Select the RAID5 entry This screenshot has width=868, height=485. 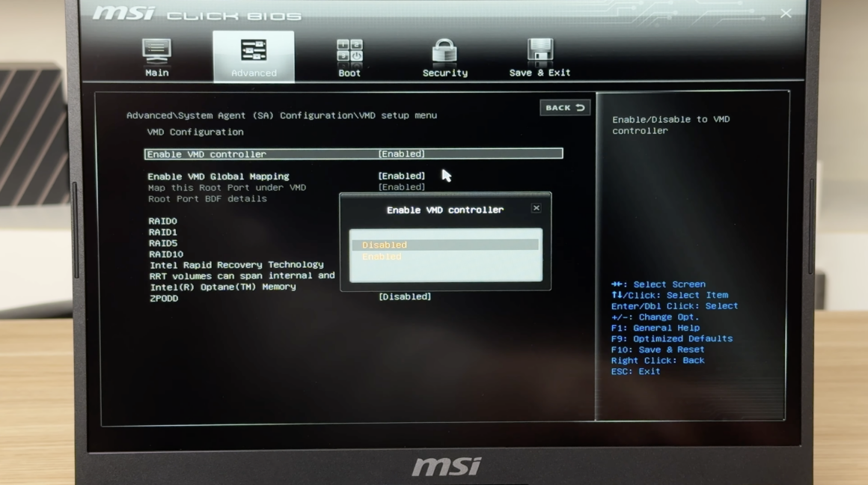163,243
